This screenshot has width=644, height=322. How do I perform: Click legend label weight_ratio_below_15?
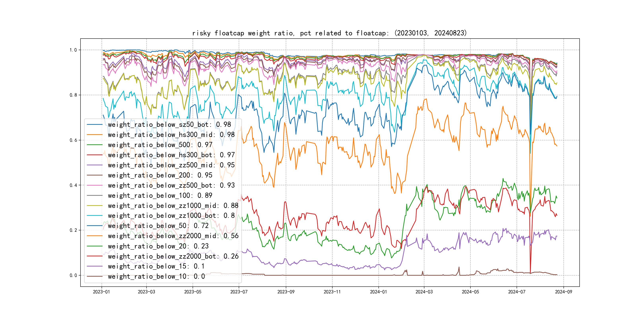click(x=156, y=266)
